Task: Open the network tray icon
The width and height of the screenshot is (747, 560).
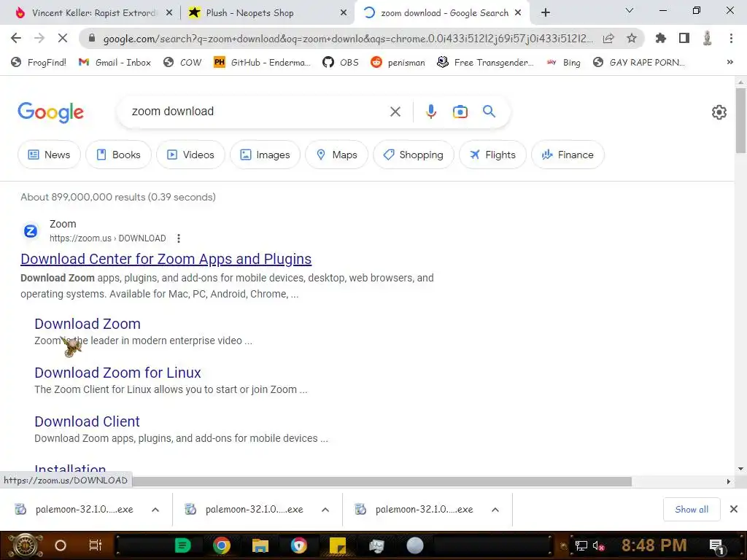Action: (x=581, y=545)
